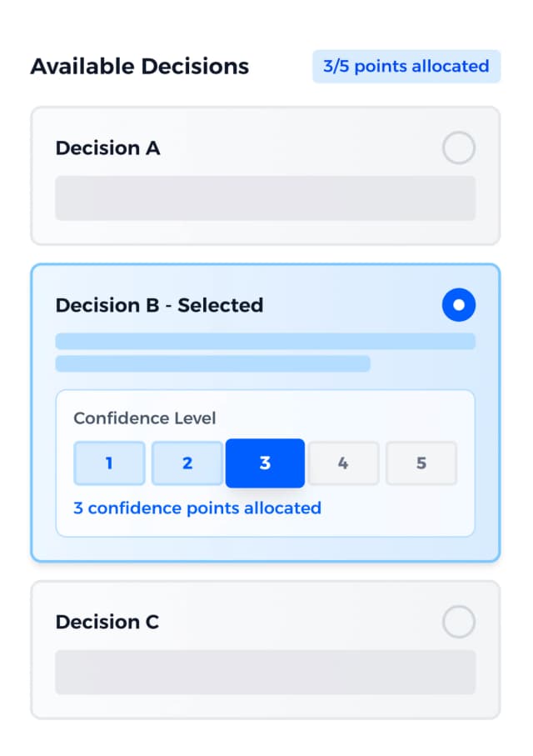Click the 3 confidence points allocated link
Screen dimensions: 533x756
point(197,508)
